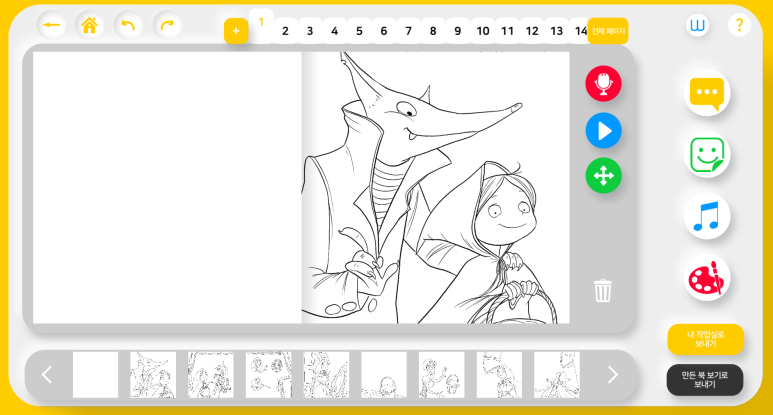The height and width of the screenshot is (415, 773).
Task: Select the ninth thumbnail in the strip
Action: 557,375
